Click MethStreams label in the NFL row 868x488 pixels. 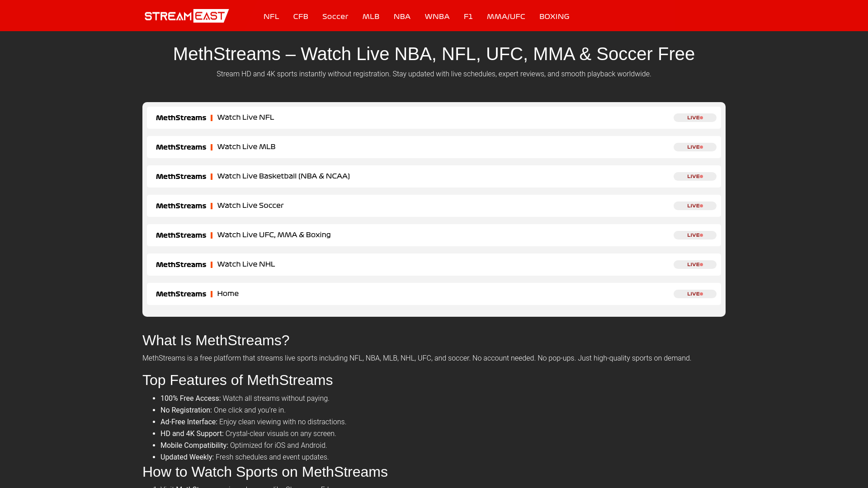click(181, 118)
